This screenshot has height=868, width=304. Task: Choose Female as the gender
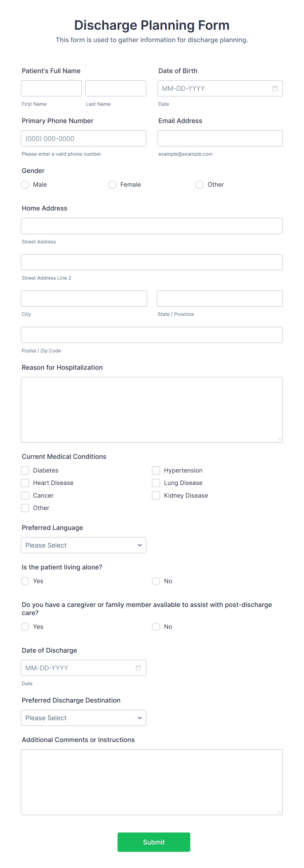point(112,185)
